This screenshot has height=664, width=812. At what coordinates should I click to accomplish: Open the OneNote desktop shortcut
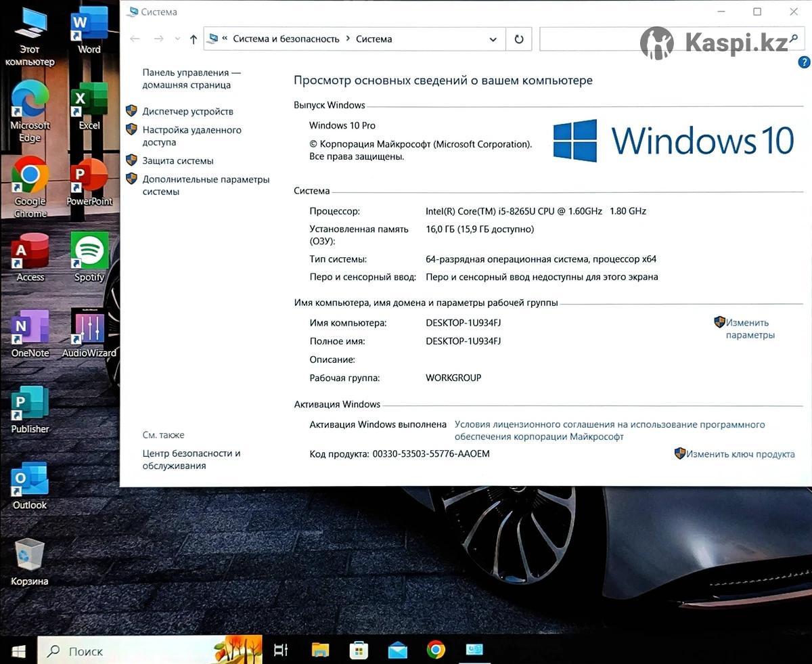click(x=30, y=334)
